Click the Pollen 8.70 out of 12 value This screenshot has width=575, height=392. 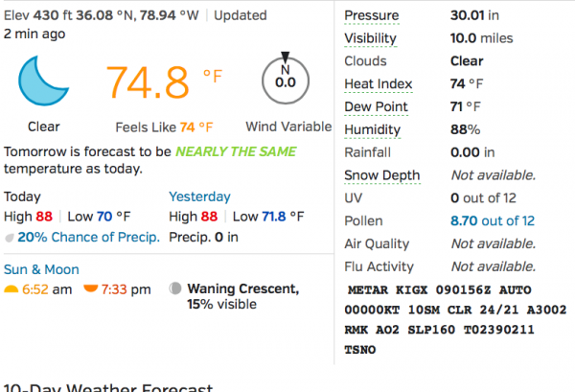coord(493,220)
